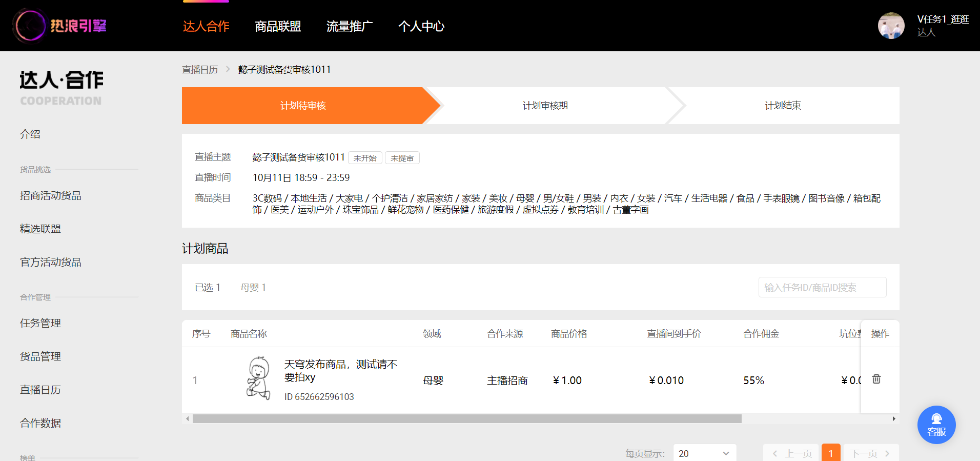Click 55% commission cell
Viewport: 980px width, 461px height.
coord(753,380)
